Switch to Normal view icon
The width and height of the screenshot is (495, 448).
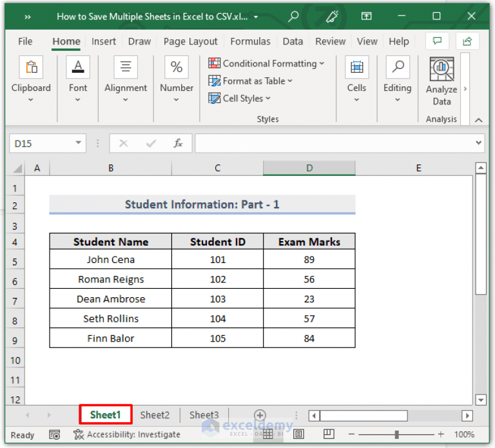click(x=267, y=434)
